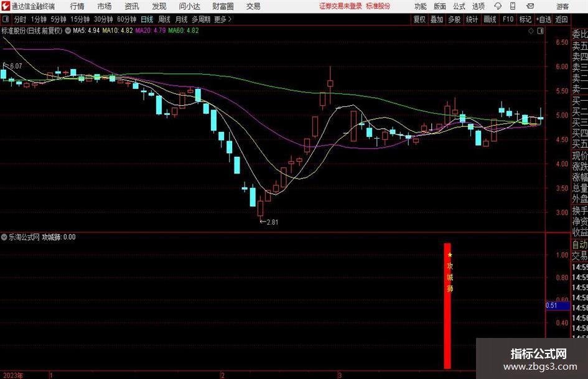Click the 0.51 blue value tag on axis

[558, 306]
